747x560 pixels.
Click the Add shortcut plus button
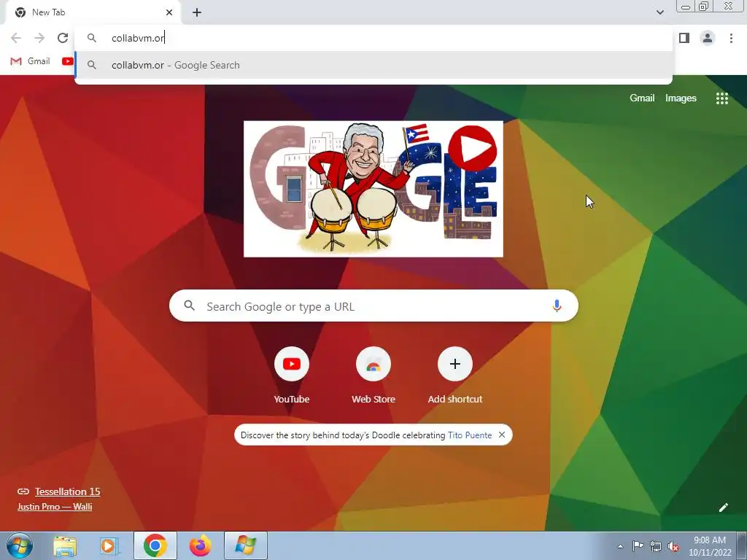tap(455, 364)
